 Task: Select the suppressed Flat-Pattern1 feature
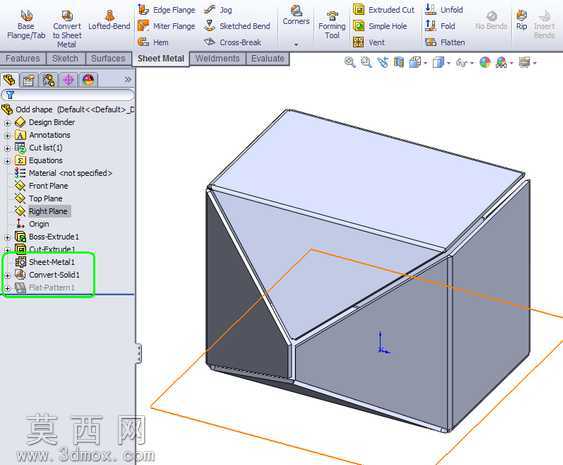coord(44,288)
